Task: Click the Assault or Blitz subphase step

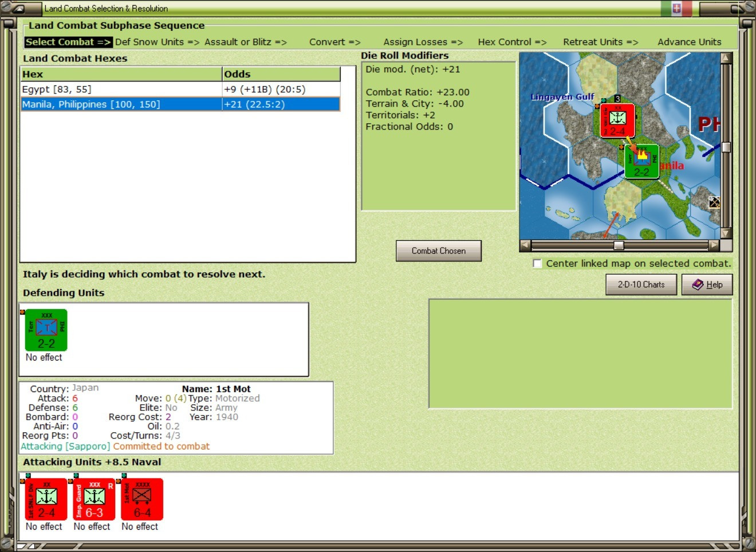Action: click(246, 42)
